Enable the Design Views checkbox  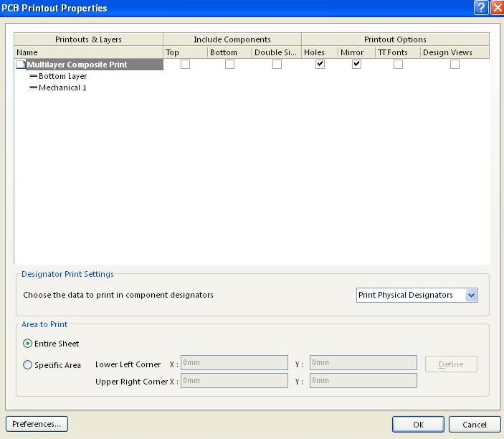455,65
